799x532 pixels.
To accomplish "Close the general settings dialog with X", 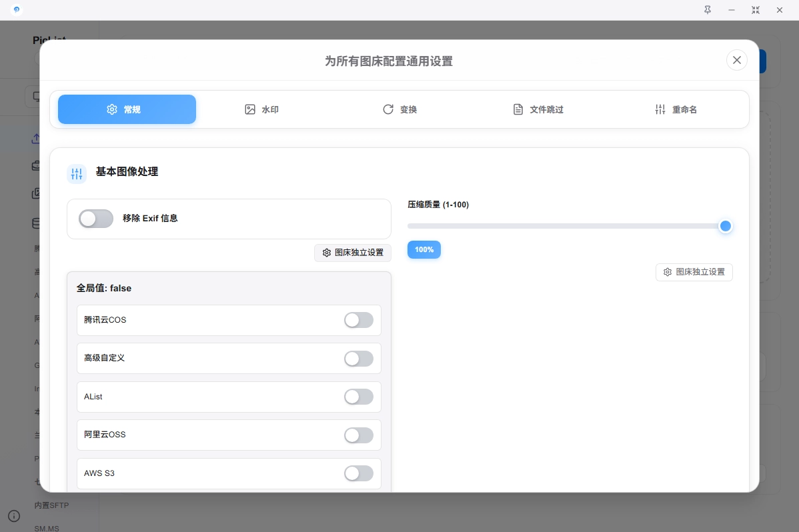I will (x=736, y=60).
